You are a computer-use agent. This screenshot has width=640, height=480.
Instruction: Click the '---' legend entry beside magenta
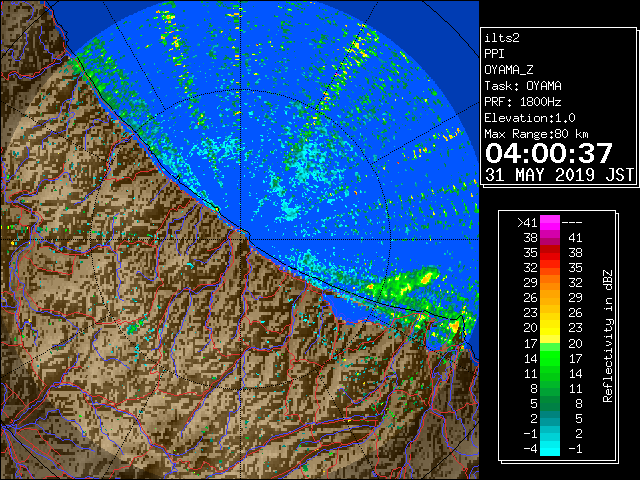click(x=572, y=223)
